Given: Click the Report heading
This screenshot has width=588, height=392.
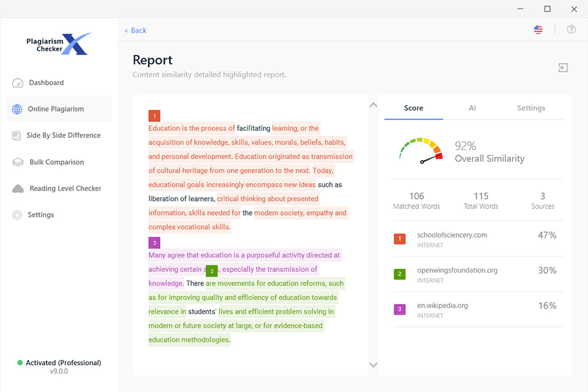Looking at the screenshot, I should (x=153, y=60).
